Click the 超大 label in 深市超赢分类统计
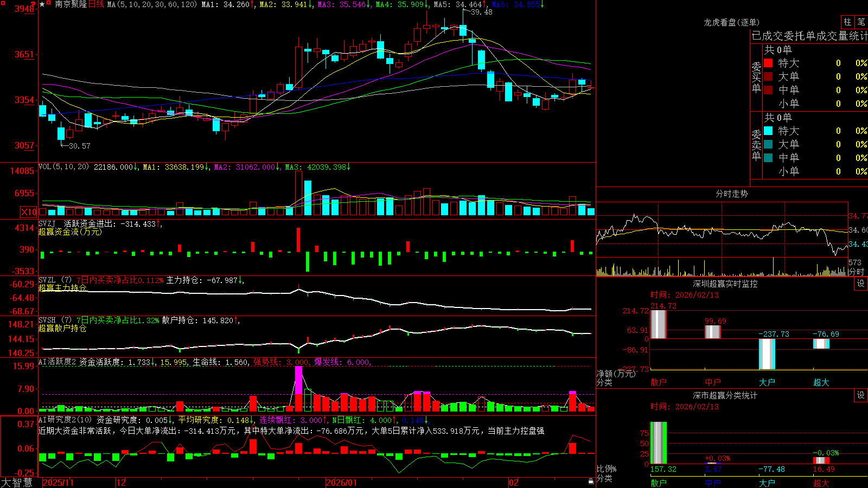Image resolution: width=868 pixels, height=488 pixels. click(x=821, y=483)
